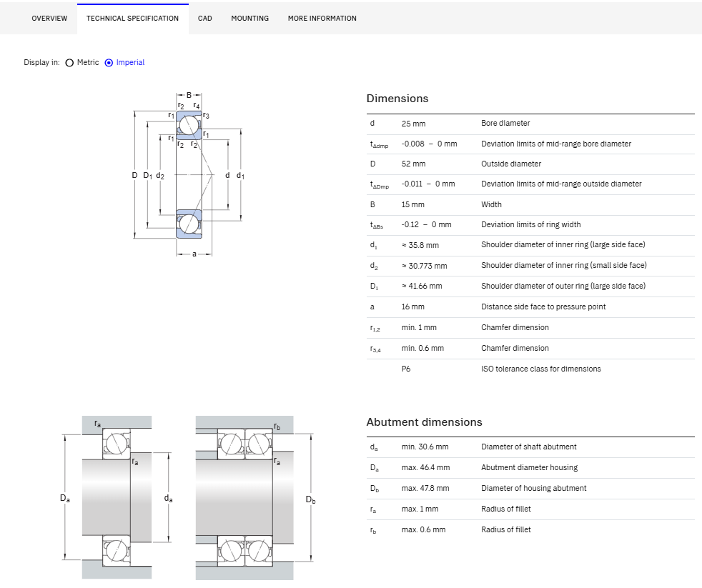Click the r3,4 value 'min. 0.6 mm'
This screenshot has width=702, height=588.
(422, 348)
